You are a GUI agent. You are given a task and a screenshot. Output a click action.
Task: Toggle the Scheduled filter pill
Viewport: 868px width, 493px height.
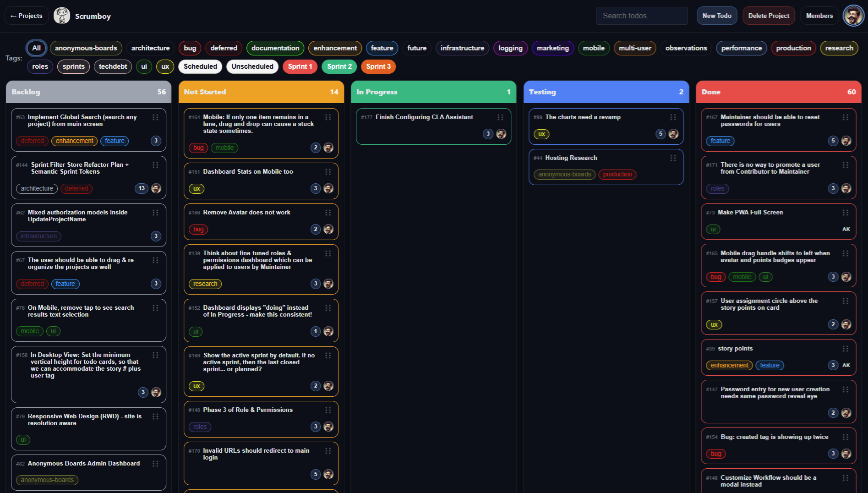pos(200,66)
